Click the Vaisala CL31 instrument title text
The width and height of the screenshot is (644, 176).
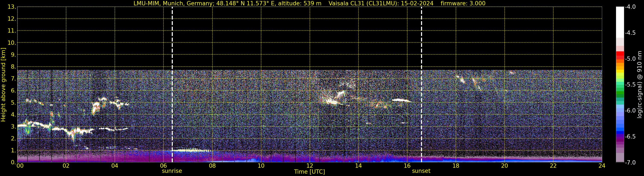[x=381, y=3]
